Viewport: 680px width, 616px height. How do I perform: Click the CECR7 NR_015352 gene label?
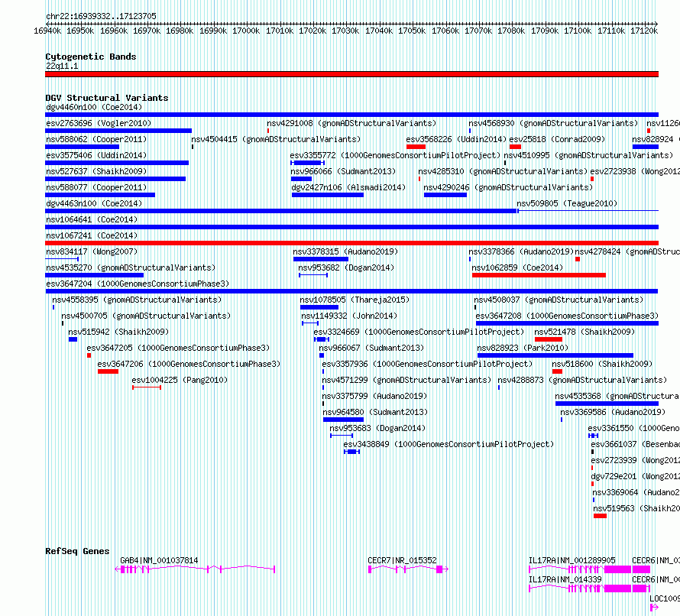pos(402,560)
